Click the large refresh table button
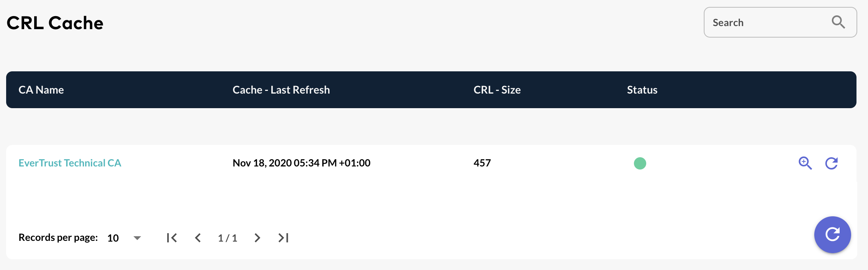Image resolution: width=868 pixels, height=270 pixels. [x=832, y=234]
